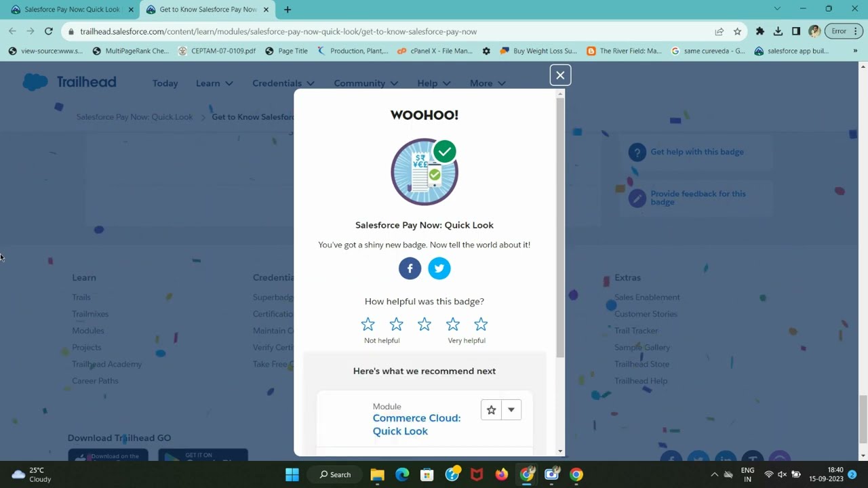Rate the badge four stars

(453, 325)
